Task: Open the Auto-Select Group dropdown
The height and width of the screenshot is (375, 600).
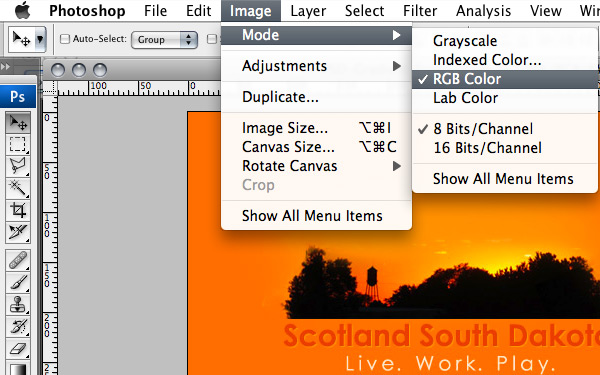Action: [x=164, y=39]
